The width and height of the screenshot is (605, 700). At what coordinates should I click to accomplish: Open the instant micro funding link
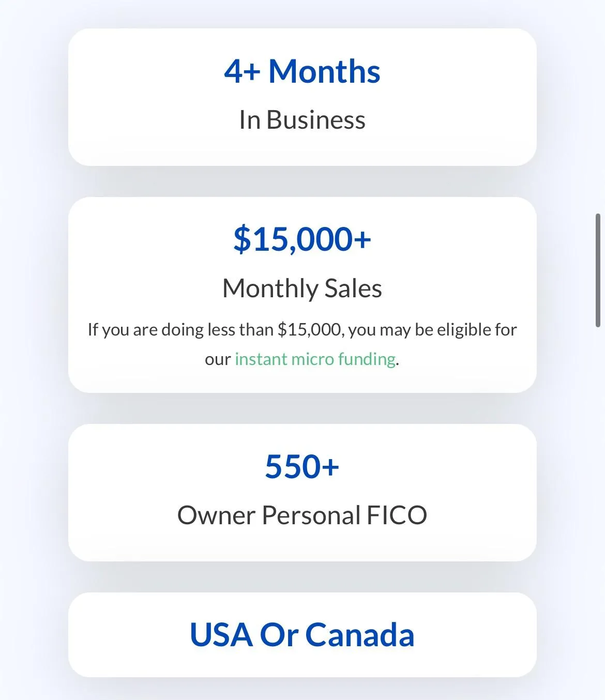pos(315,359)
